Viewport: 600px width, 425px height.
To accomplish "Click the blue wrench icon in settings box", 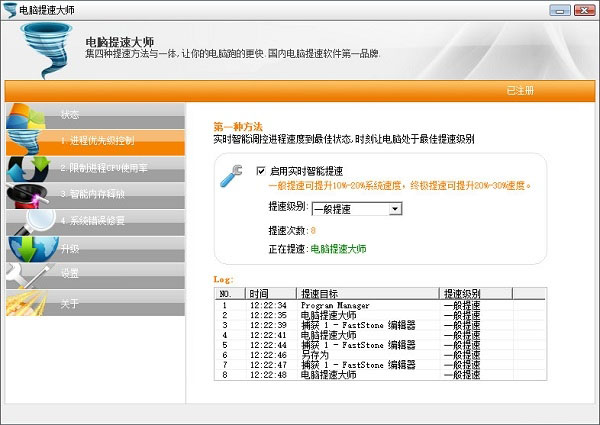I will click(231, 176).
